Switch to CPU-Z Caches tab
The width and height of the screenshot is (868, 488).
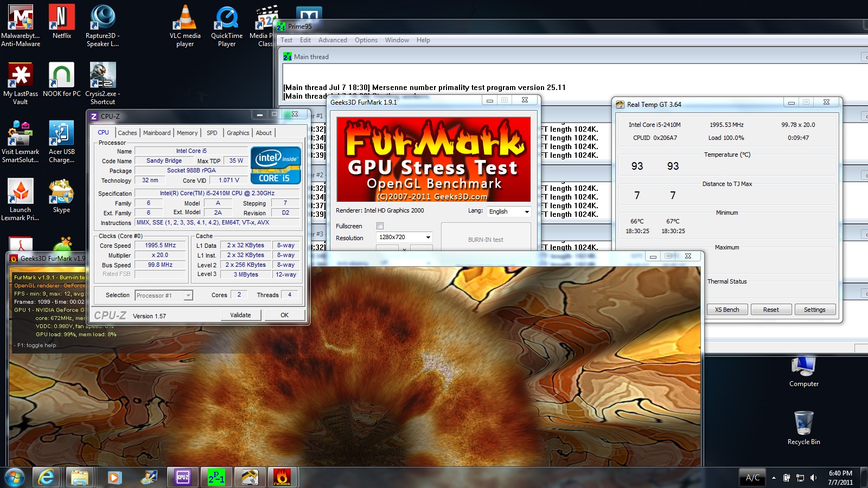127,133
